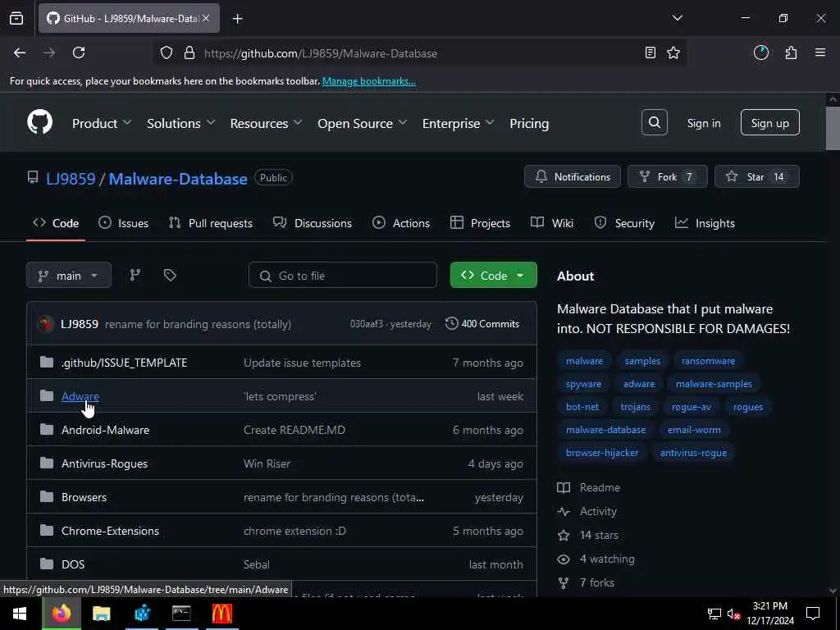The image size is (840, 630).
Task: Switch to the Insights tab
Action: [705, 223]
